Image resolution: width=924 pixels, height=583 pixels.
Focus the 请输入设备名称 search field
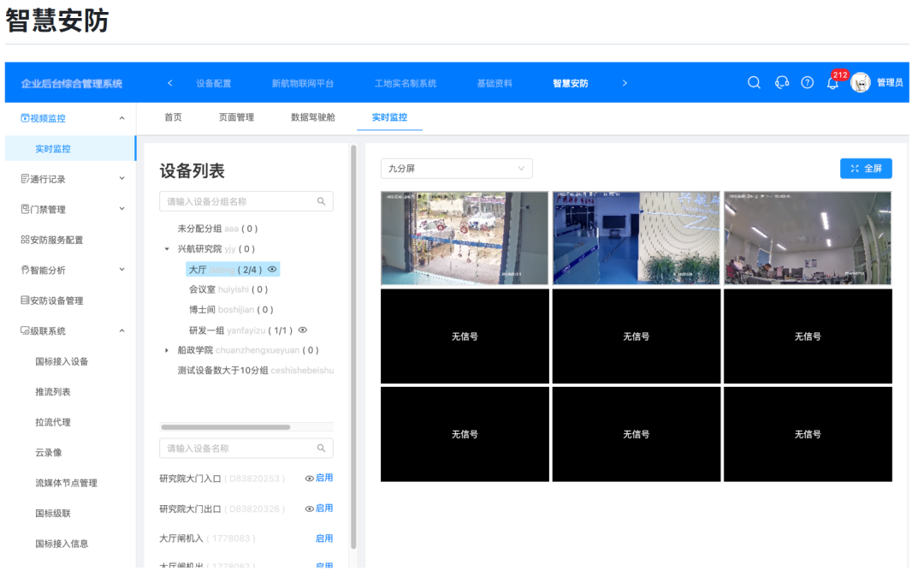[x=246, y=449]
